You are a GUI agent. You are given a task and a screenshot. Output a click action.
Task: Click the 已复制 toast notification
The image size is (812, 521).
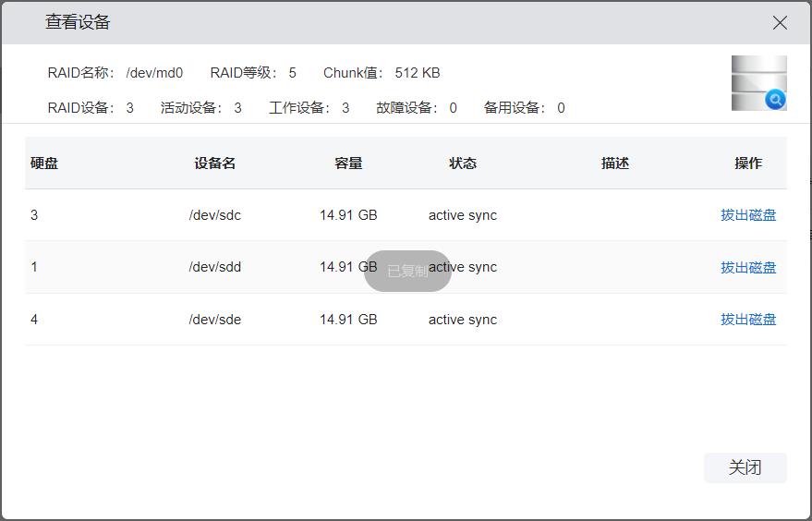407,271
